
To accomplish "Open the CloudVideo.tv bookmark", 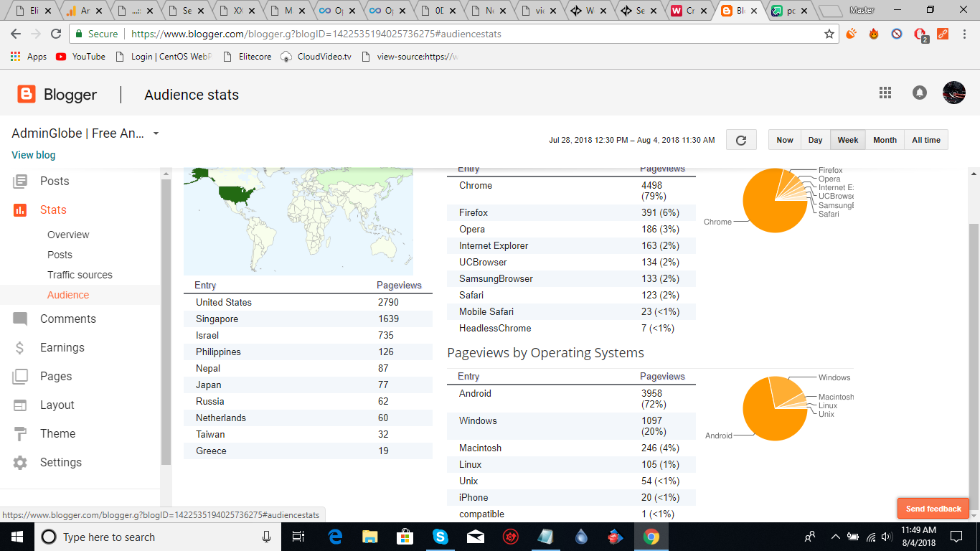I will 316,57.
